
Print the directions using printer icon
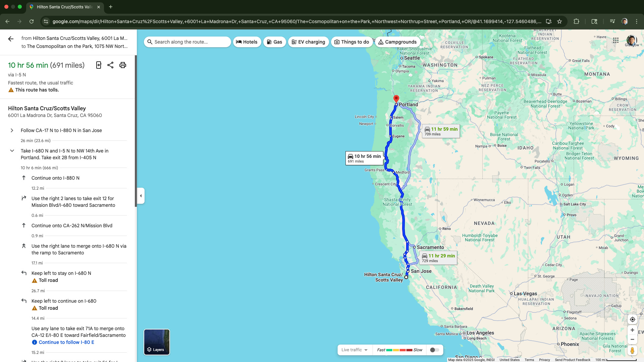(123, 65)
